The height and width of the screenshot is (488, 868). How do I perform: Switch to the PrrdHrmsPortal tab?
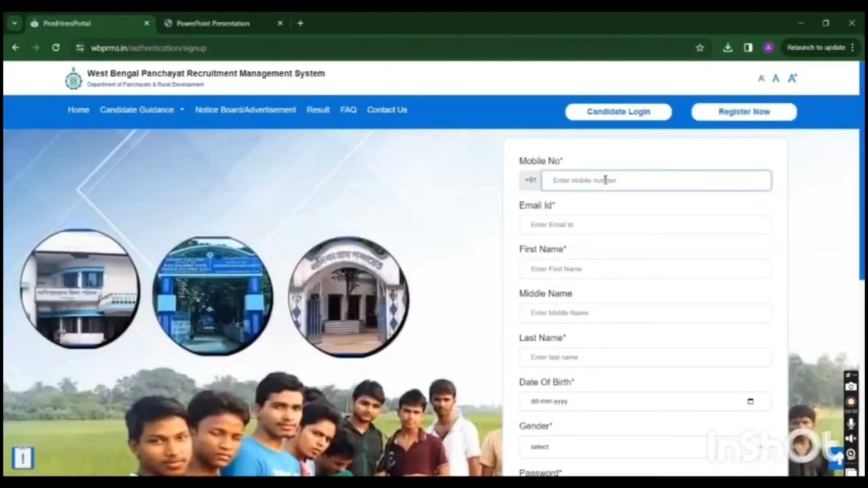coord(90,23)
